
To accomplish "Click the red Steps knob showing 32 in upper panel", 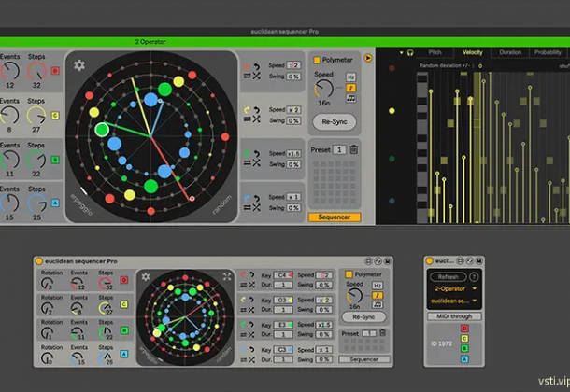I will click(x=36, y=71).
